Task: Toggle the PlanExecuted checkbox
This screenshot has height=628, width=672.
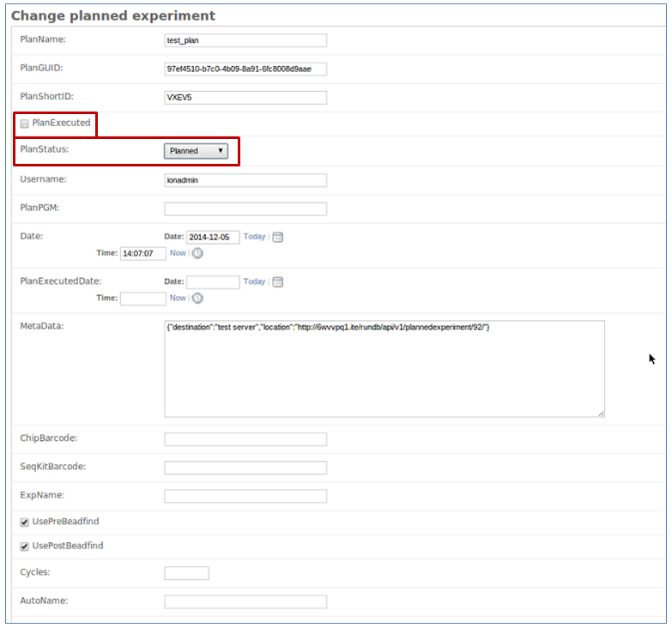Action: 24,124
